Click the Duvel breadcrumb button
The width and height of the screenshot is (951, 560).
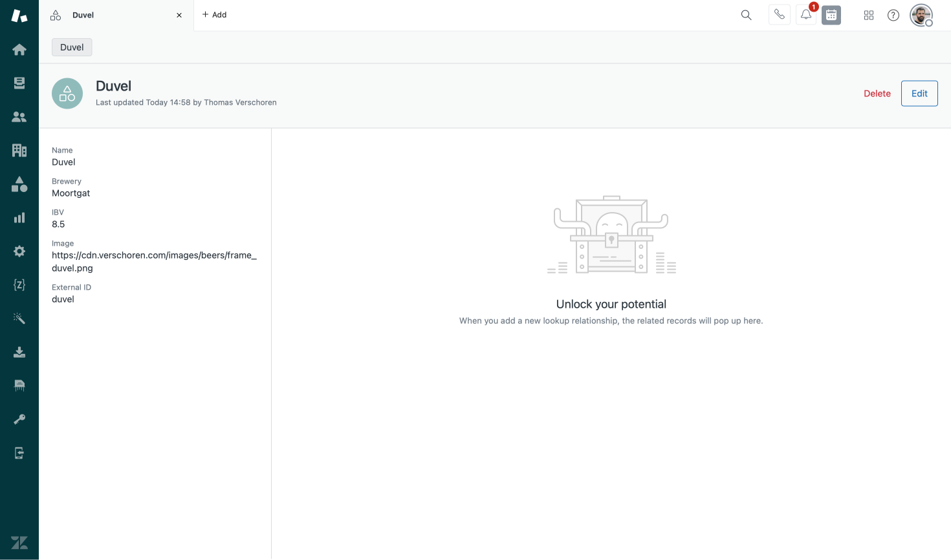pyautogui.click(x=72, y=47)
